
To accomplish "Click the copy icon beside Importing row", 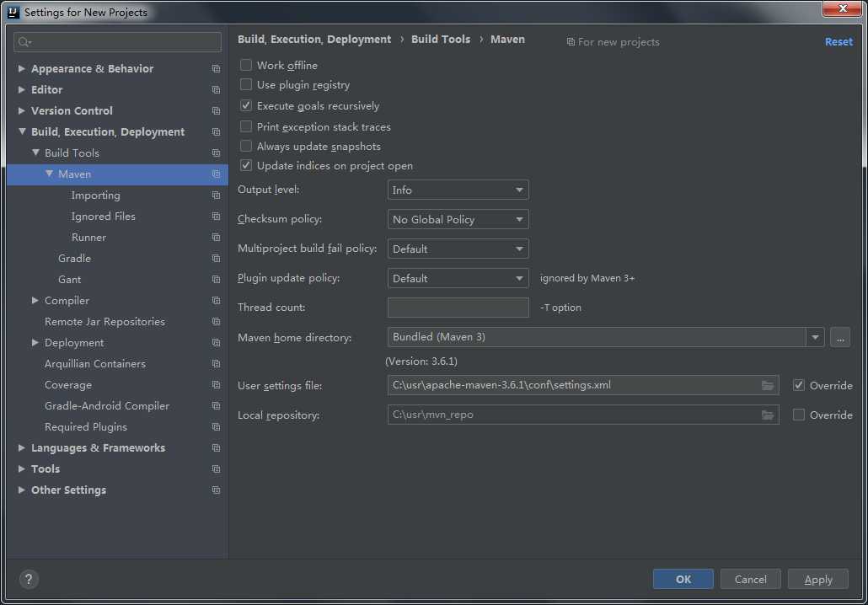I will (216, 195).
